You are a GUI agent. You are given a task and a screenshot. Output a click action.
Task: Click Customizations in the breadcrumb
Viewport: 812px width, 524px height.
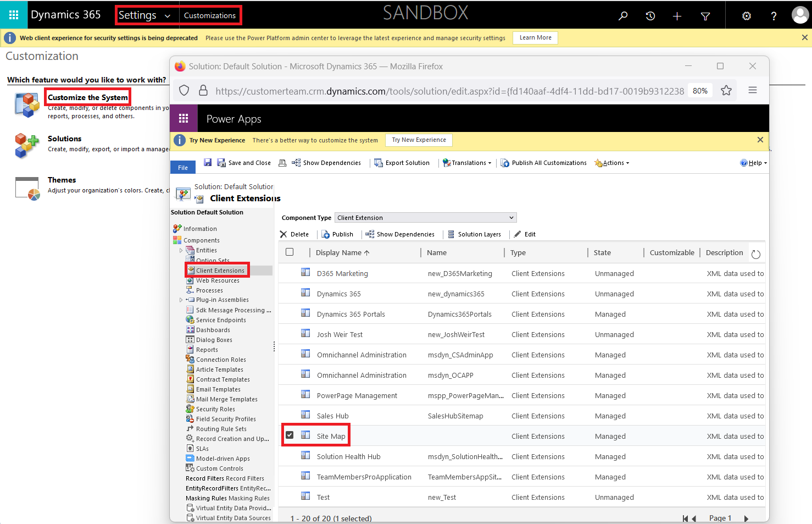pos(210,15)
